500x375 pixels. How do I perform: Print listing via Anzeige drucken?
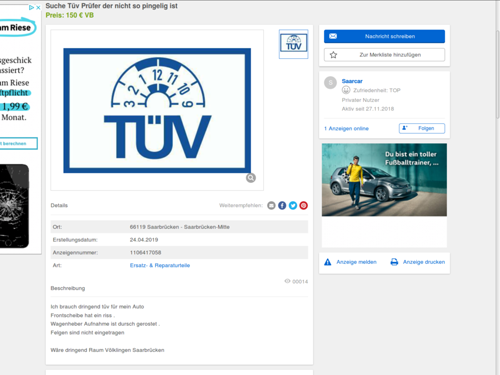click(424, 262)
